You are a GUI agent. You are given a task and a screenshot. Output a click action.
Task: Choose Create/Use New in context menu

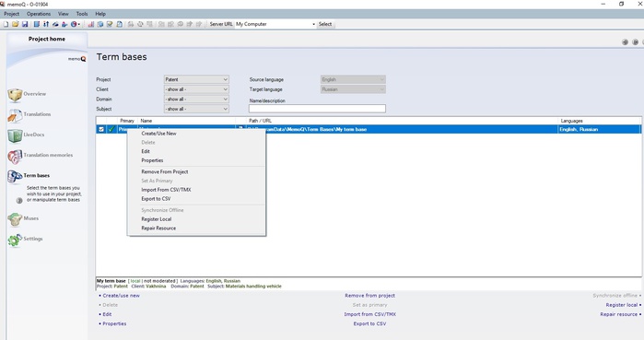point(159,134)
